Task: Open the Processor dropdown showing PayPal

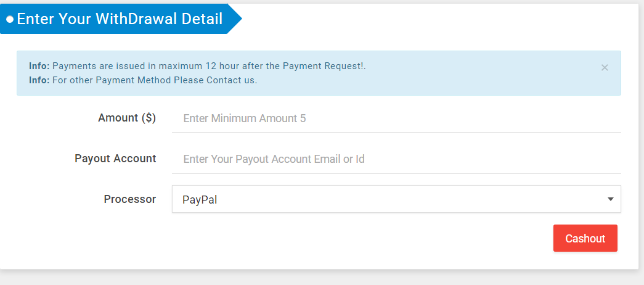Action: [396, 199]
